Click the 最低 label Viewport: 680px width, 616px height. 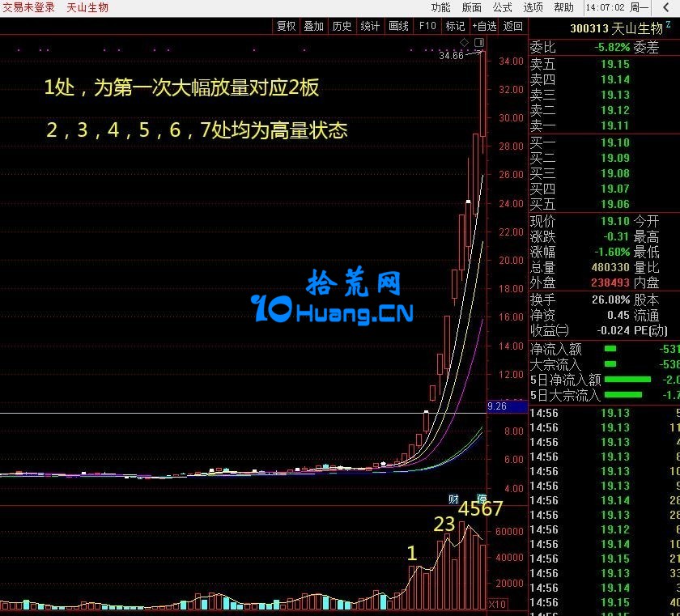(646, 252)
